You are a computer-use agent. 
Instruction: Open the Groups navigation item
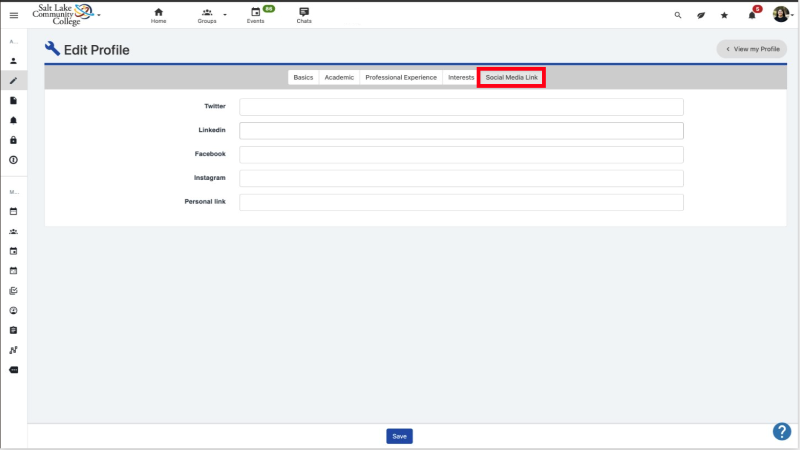(207, 15)
